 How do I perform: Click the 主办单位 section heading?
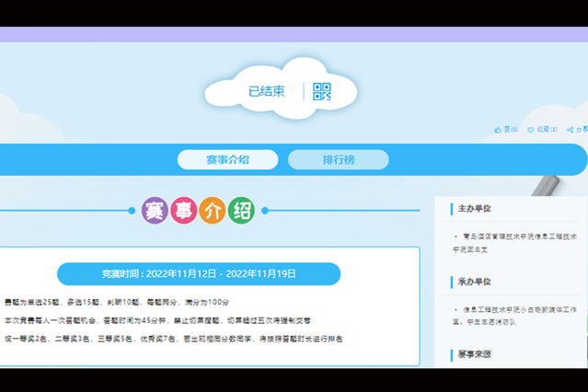[x=475, y=209]
